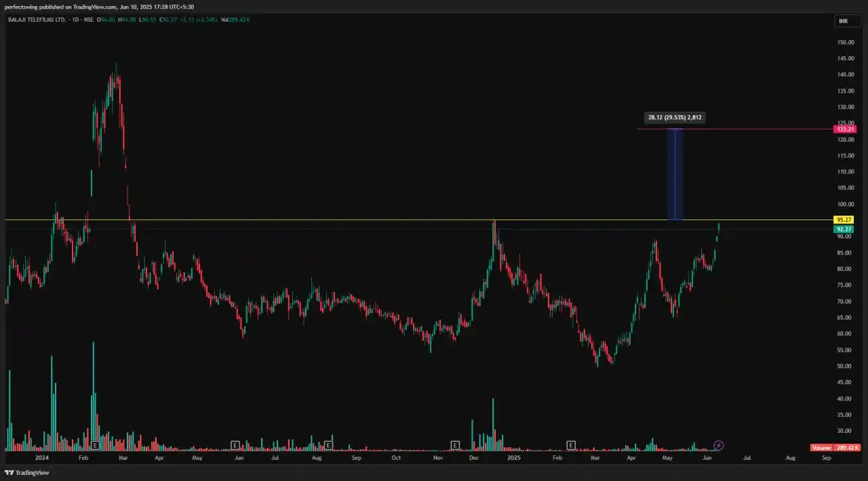Click the earnings E marker near Feb 2024
868x481 pixels.
click(96, 445)
